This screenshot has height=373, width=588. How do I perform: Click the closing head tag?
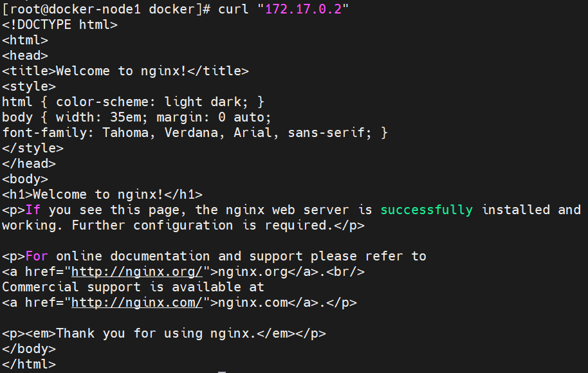click(29, 163)
